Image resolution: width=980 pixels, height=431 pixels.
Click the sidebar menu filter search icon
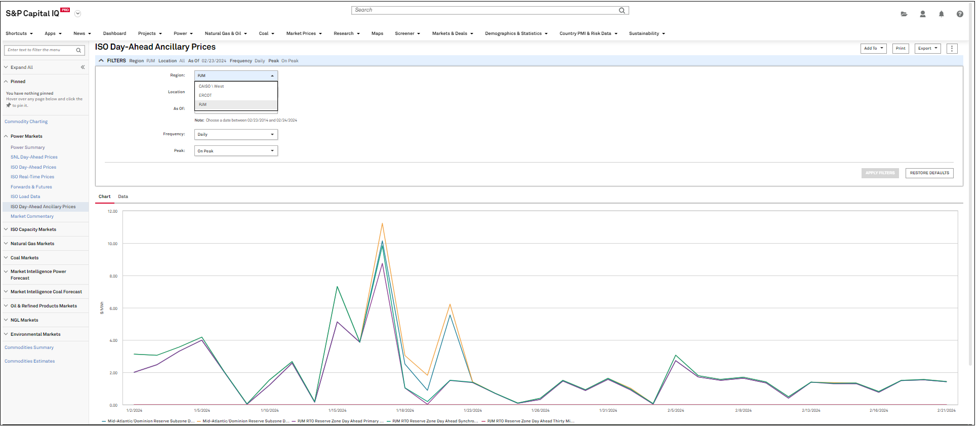[78, 50]
